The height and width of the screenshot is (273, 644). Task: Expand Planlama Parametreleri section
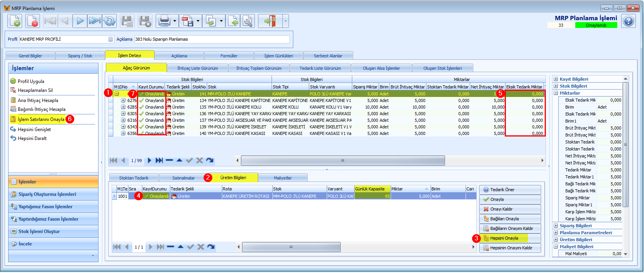pos(556,233)
